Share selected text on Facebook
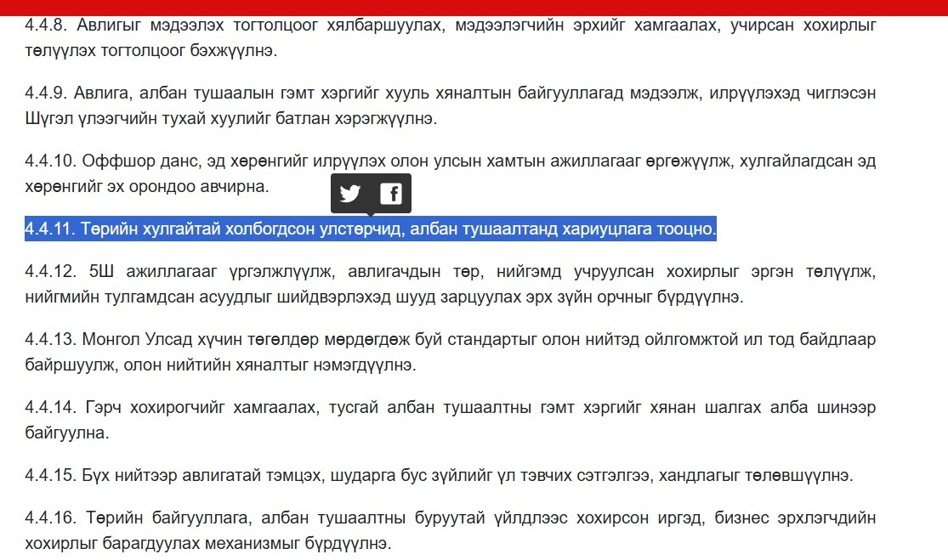This screenshot has height=560, width=948. tap(390, 194)
